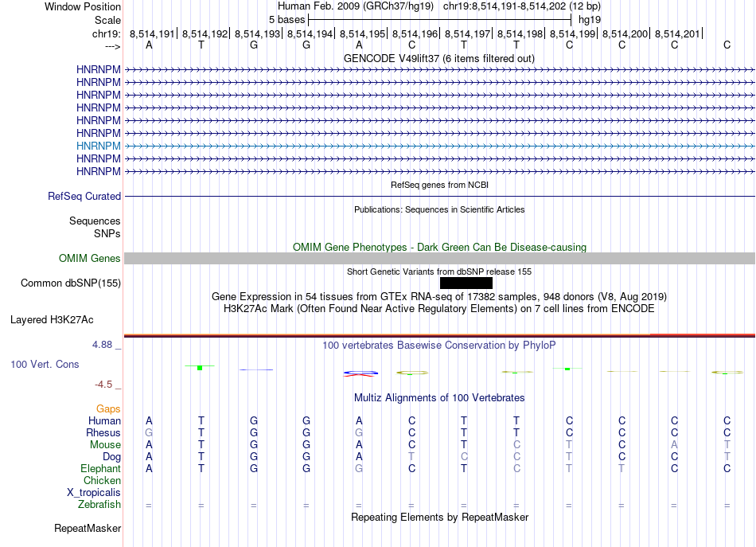The height and width of the screenshot is (547, 756).
Task: Click the H3K27Ac Mark ENCODE title
Action: click(x=439, y=308)
